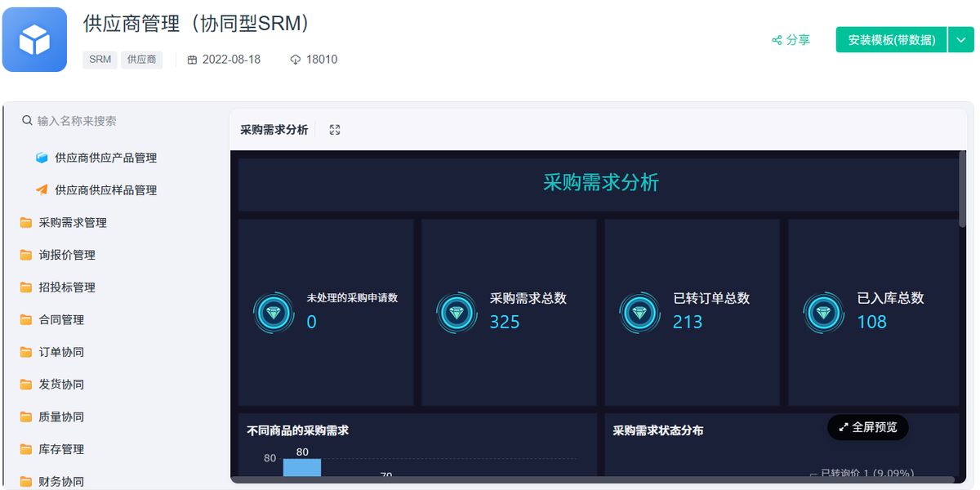
Task: Click the dashboard horizontal scrollbar
Action: tap(594, 479)
